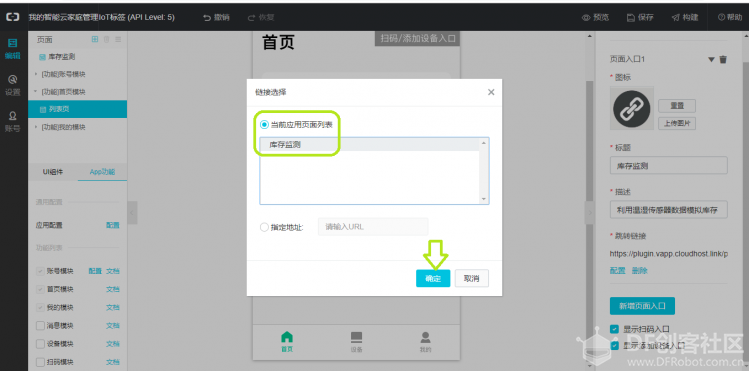749x371 pixels.
Task: Click 配置 link beside 账号模块
Action: 95,271
